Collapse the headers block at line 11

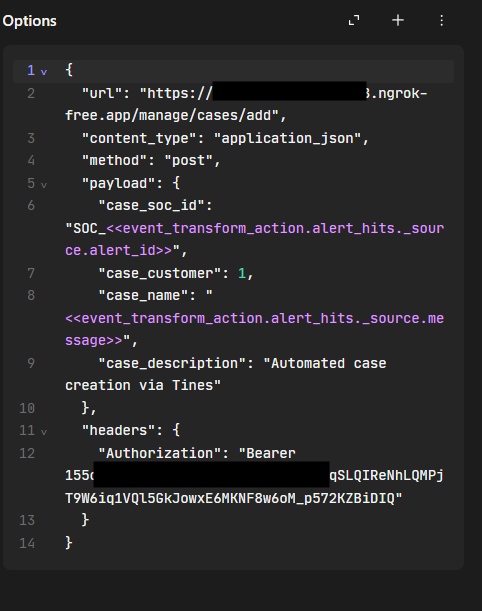(x=44, y=432)
